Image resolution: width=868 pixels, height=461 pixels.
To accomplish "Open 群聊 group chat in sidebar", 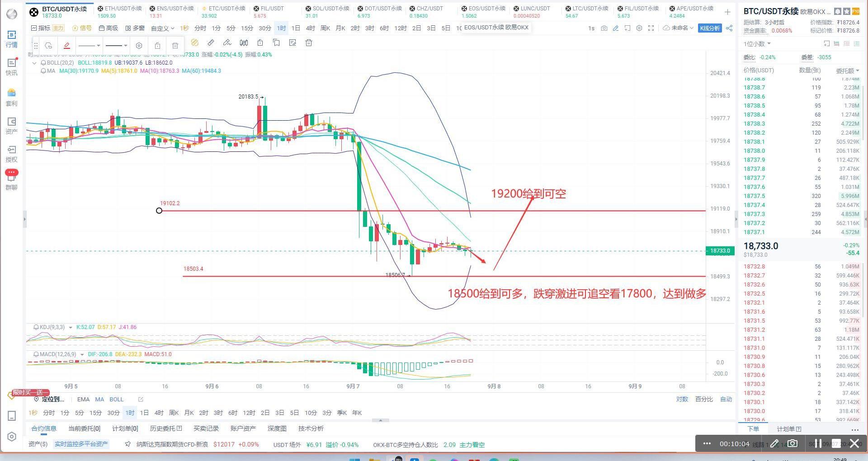I will click(11, 181).
